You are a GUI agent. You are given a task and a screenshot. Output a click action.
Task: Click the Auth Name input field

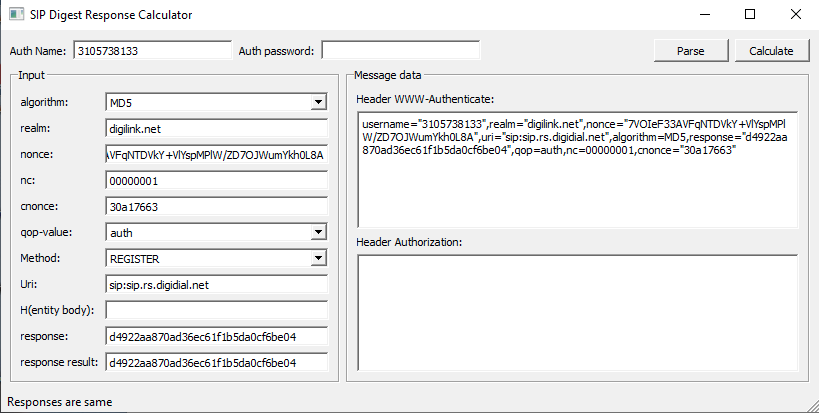click(x=153, y=51)
